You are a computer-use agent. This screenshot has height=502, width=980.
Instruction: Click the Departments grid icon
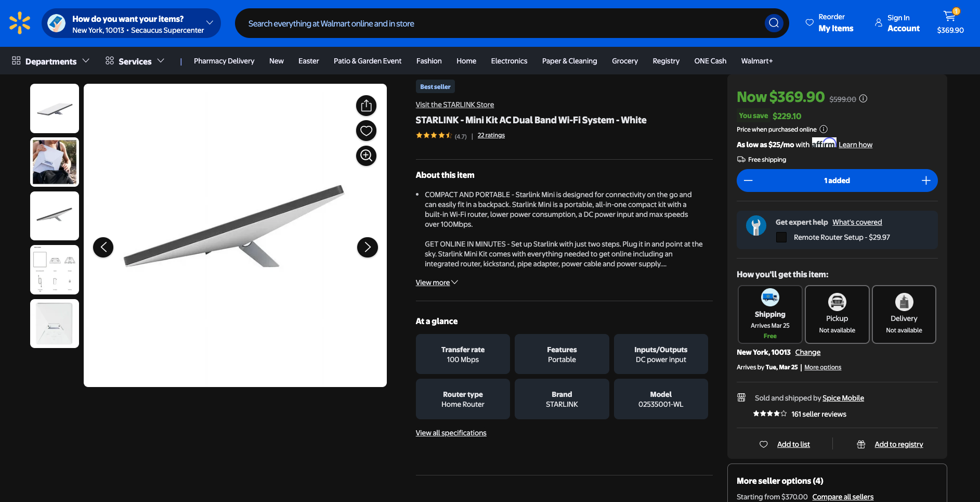16,61
